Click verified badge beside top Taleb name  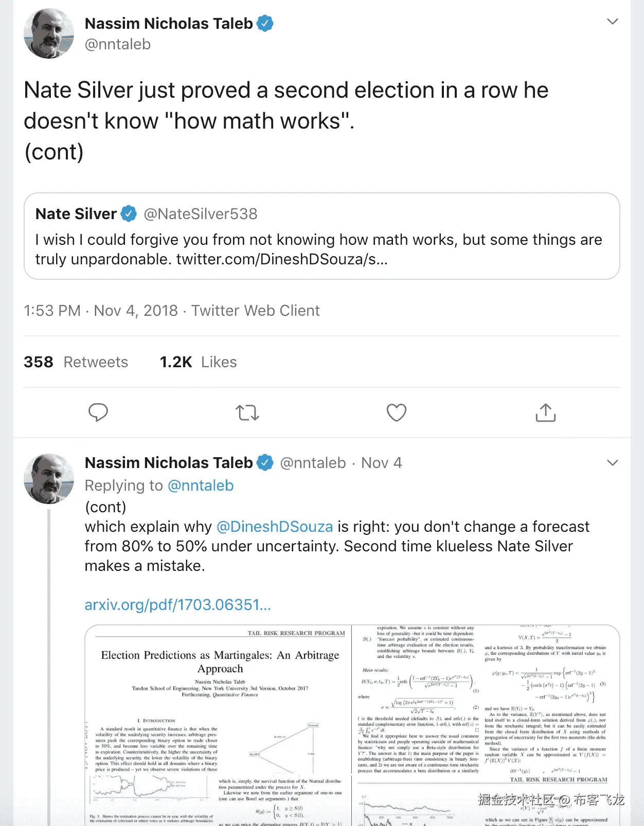pos(265,24)
